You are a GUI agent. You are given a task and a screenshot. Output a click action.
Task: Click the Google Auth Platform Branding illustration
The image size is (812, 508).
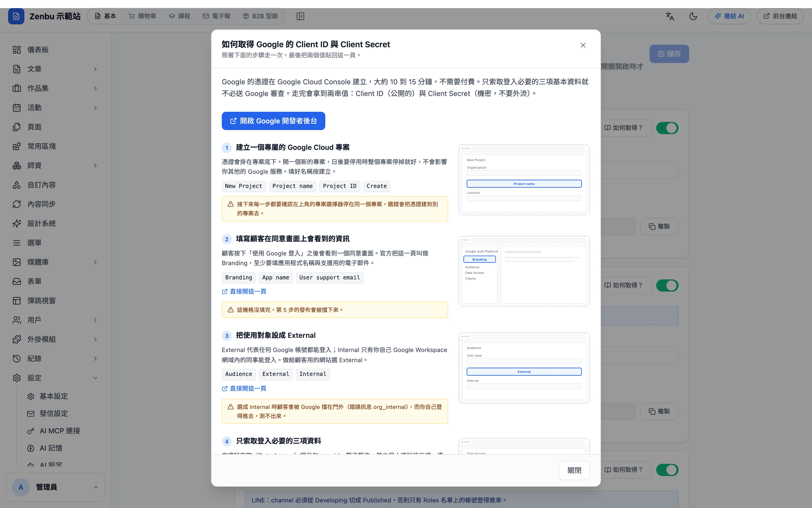524,271
